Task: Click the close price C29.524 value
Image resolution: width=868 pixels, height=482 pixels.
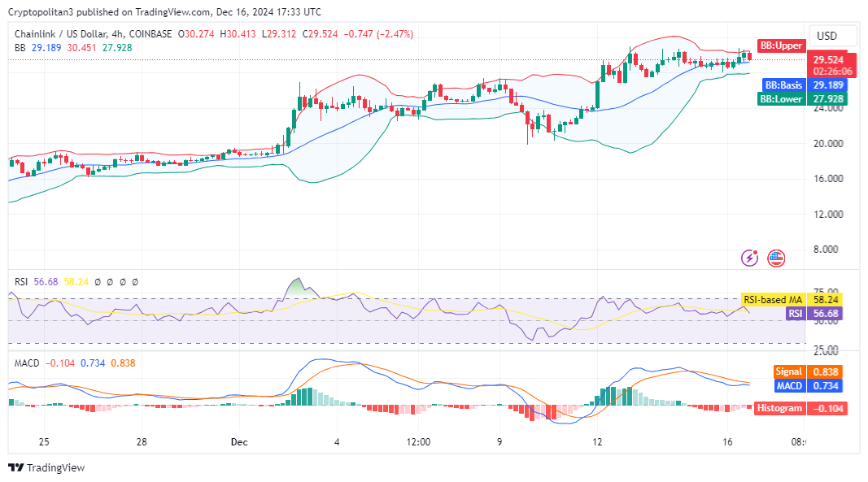Action: (320, 34)
